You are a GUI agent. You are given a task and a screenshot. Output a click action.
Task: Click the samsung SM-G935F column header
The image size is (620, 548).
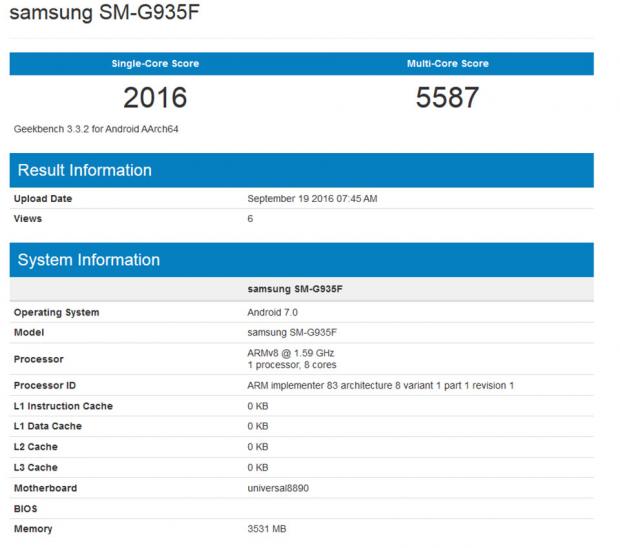pyautogui.click(x=295, y=290)
